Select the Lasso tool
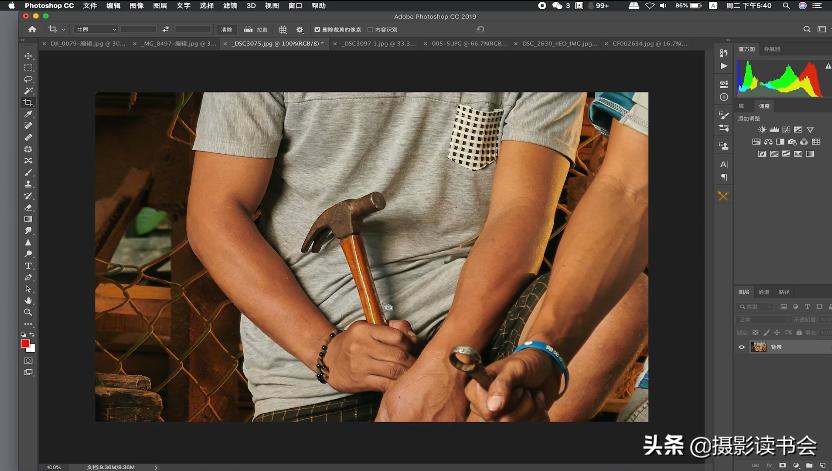The width and height of the screenshot is (832, 471). pos(28,79)
